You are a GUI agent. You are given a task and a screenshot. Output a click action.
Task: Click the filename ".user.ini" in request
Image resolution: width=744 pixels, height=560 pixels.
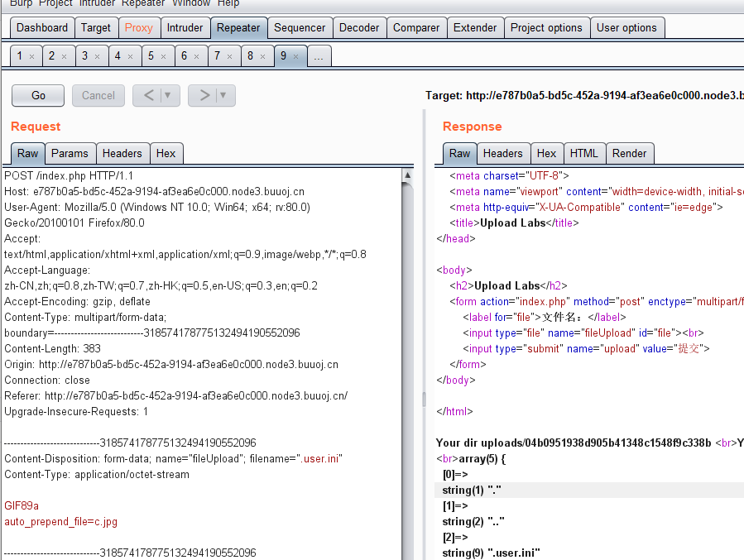point(321,459)
